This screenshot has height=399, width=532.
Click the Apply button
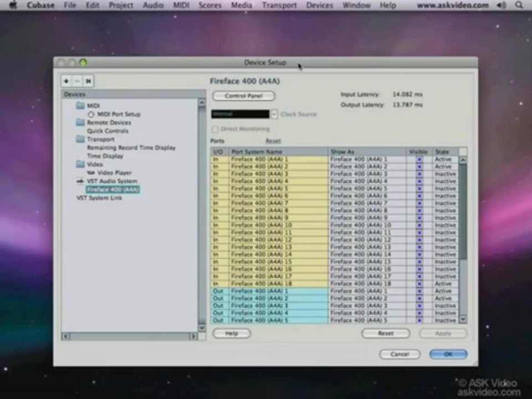point(443,334)
